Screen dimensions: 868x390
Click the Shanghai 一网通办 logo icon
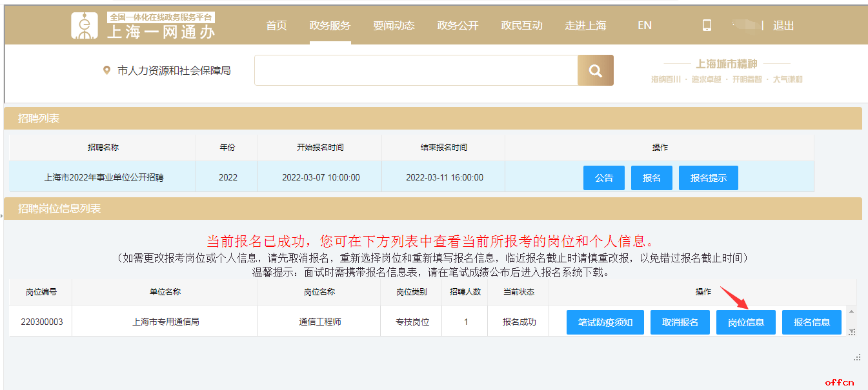(x=85, y=25)
